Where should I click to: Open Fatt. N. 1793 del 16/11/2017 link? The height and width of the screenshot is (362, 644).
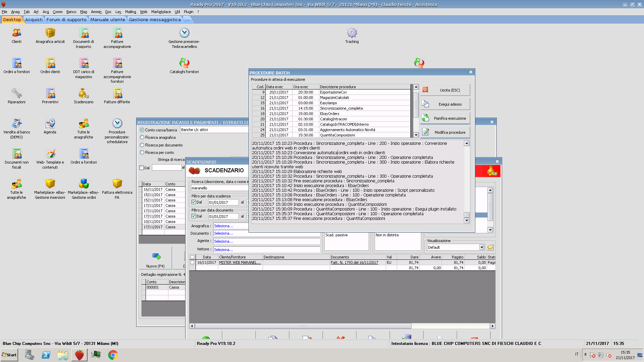pos(354,262)
